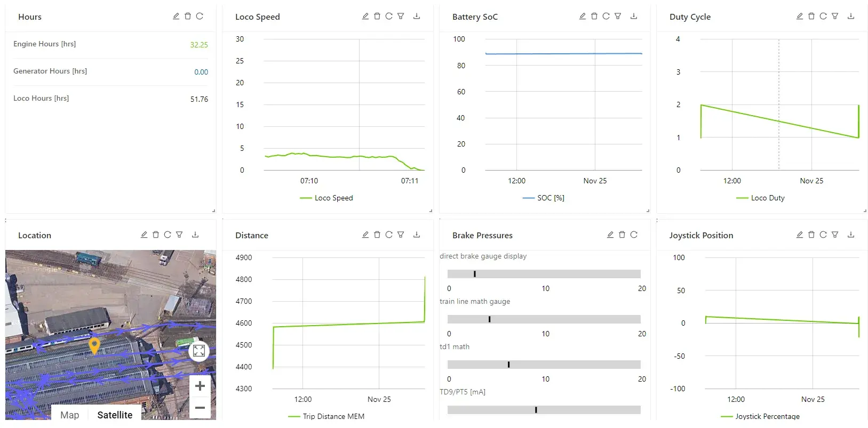Expand the map to fullscreen
This screenshot has width=868, height=428.
199,351
